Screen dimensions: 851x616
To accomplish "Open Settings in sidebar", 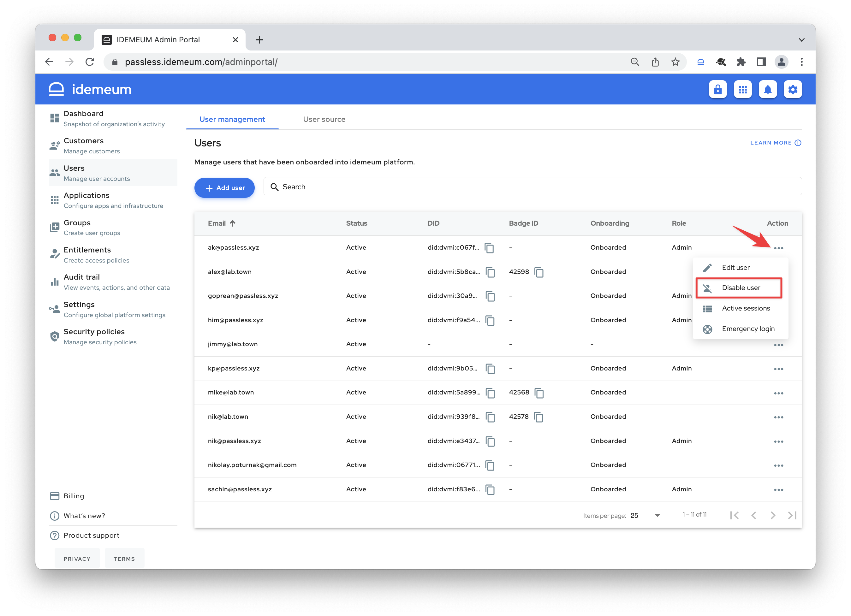I will pyautogui.click(x=113, y=309).
